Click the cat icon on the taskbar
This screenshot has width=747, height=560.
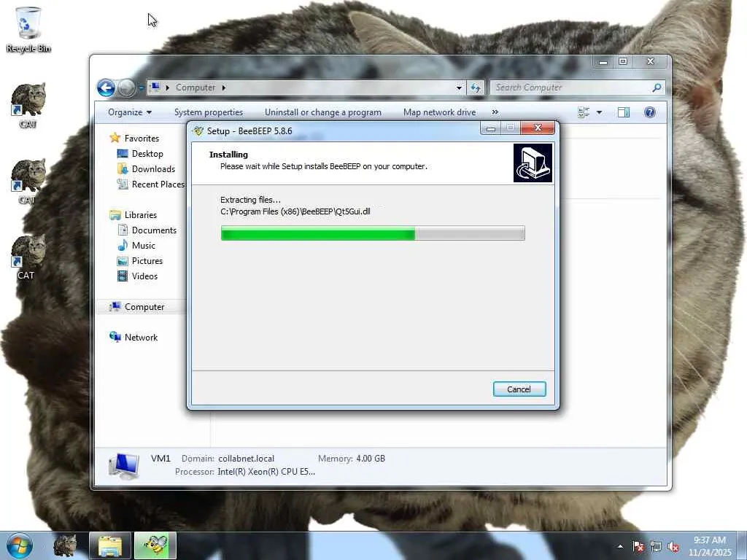point(65,545)
